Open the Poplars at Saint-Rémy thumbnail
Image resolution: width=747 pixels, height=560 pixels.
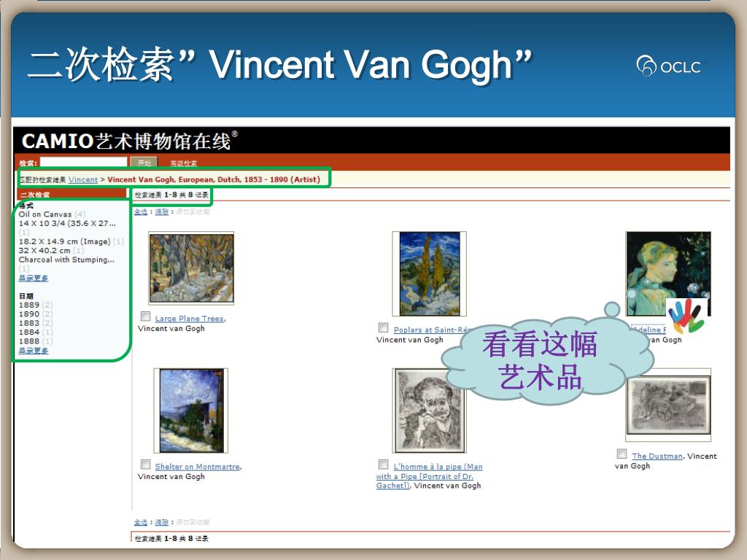429,274
